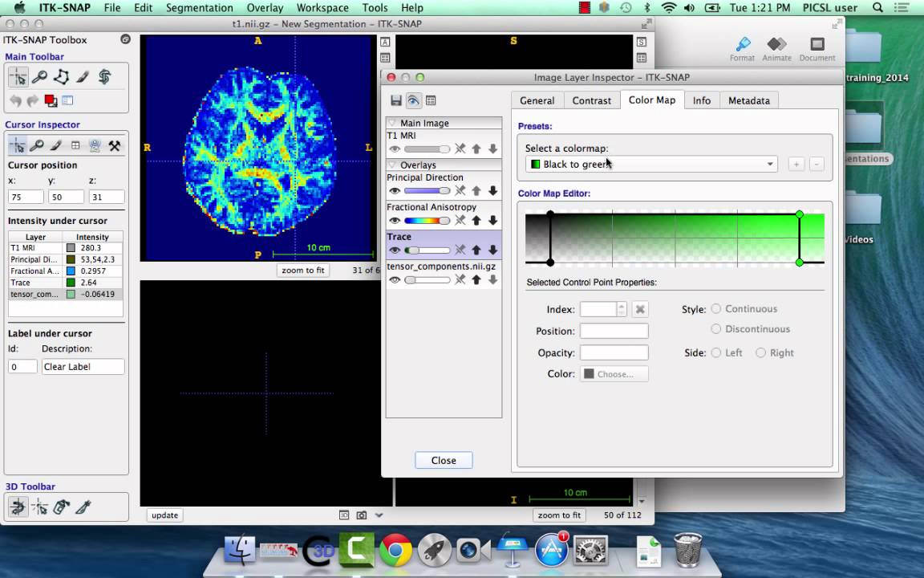The height and width of the screenshot is (578, 924).
Task: Click the add colormap preset plus button
Action: (796, 164)
